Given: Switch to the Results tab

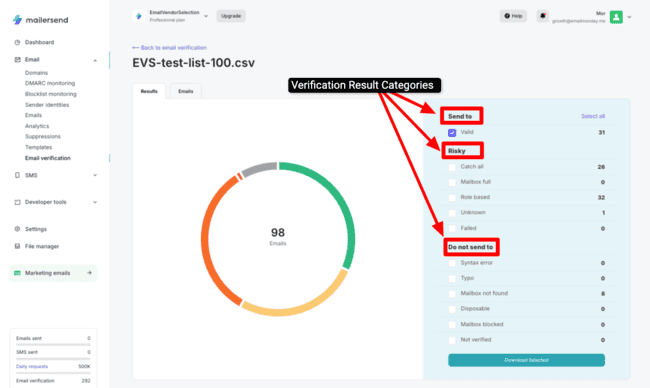Looking at the screenshot, I should (x=149, y=91).
